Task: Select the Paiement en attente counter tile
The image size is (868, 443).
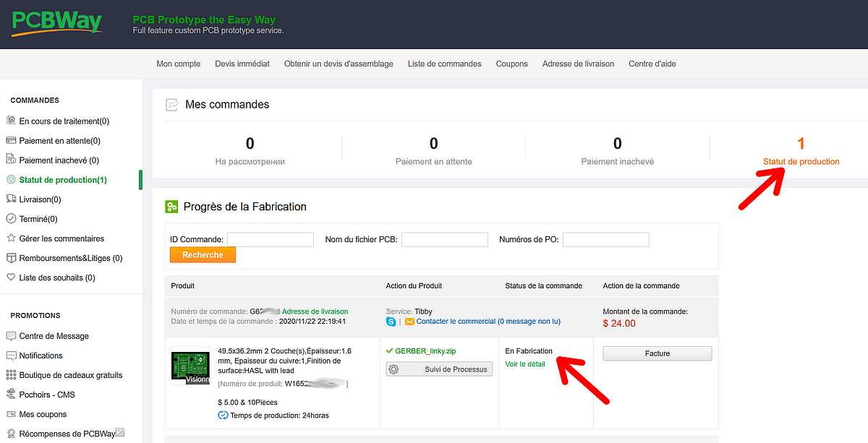Action: pos(433,150)
